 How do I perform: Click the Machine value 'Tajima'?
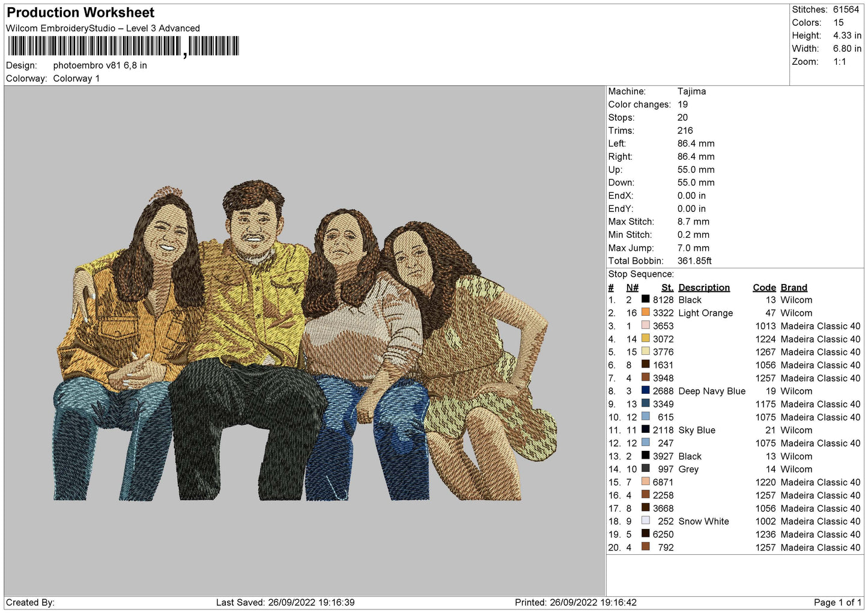[x=691, y=91]
